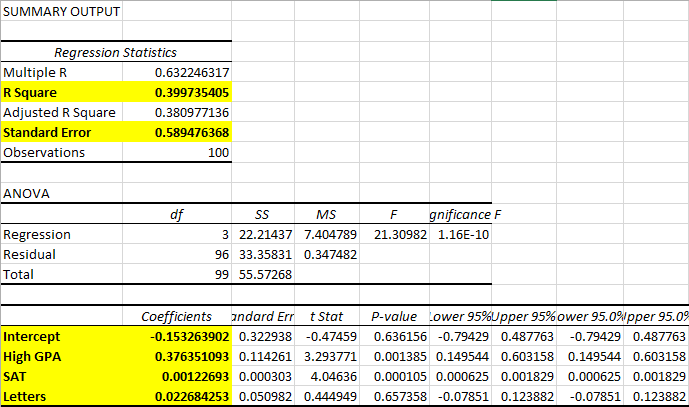Image resolution: width=689 pixels, height=407 pixels.
Task: Click the highlighted R Square label
Action: coord(62,92)
